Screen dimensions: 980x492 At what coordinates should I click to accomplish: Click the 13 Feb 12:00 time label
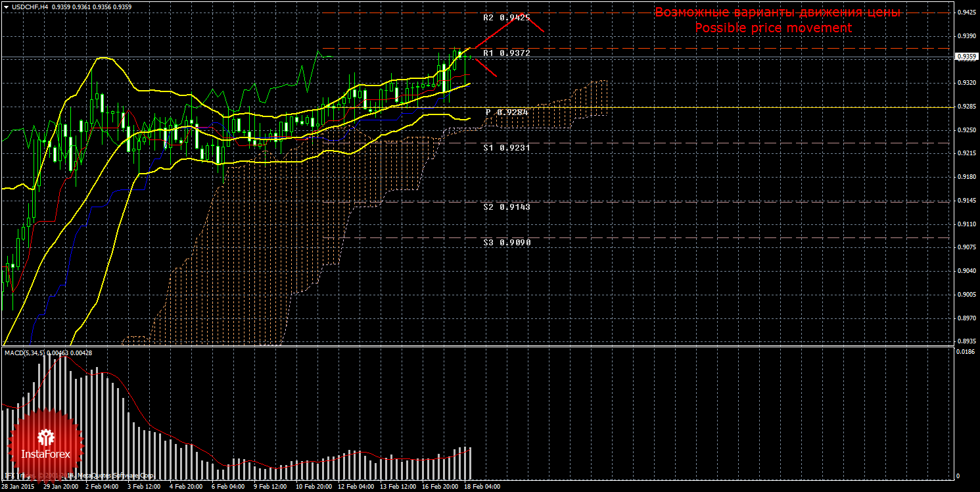click(398, 487)
